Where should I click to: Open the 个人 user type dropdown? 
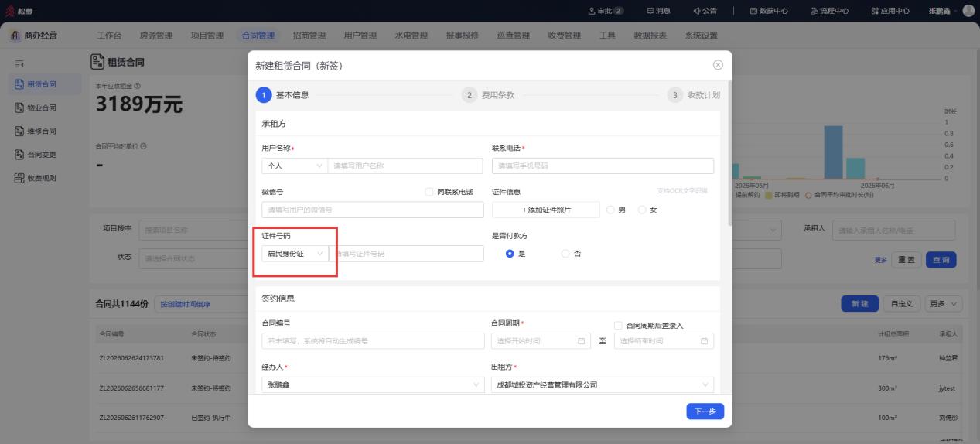(x=295, y=166)
